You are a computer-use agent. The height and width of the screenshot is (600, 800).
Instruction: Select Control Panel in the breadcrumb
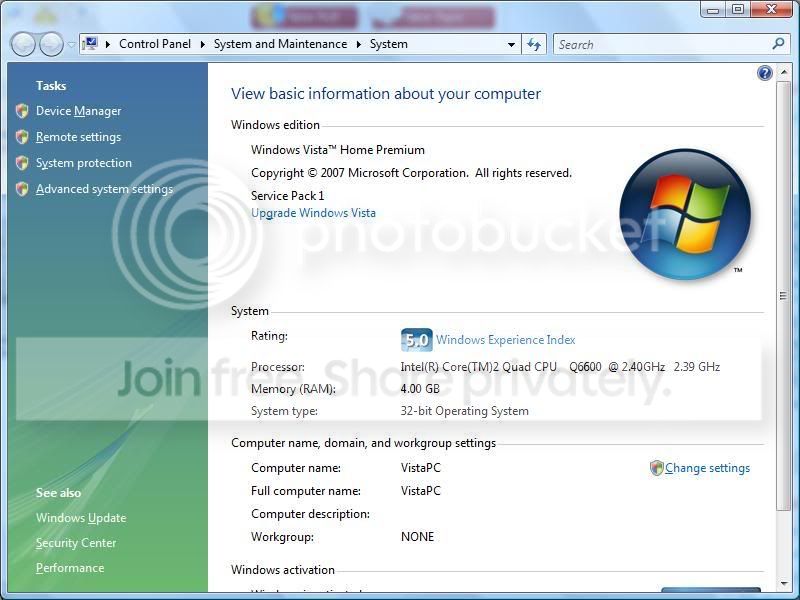click(155, 44)
